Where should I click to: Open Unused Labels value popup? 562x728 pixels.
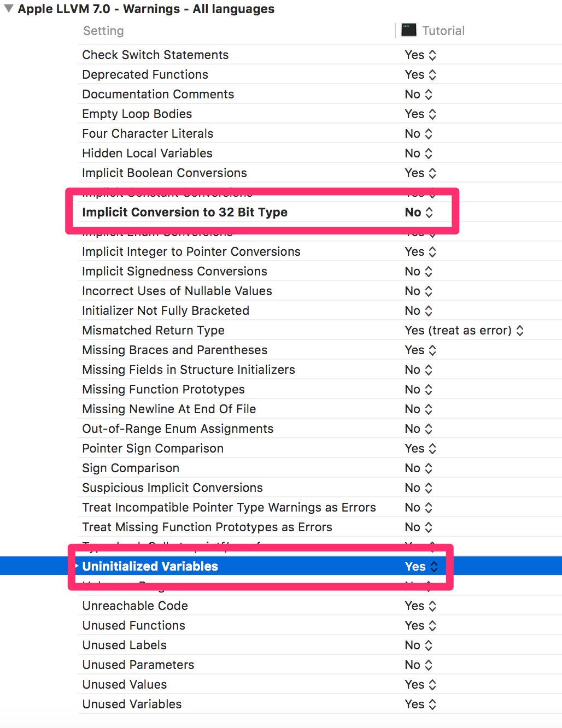click(x=419, y=645)
